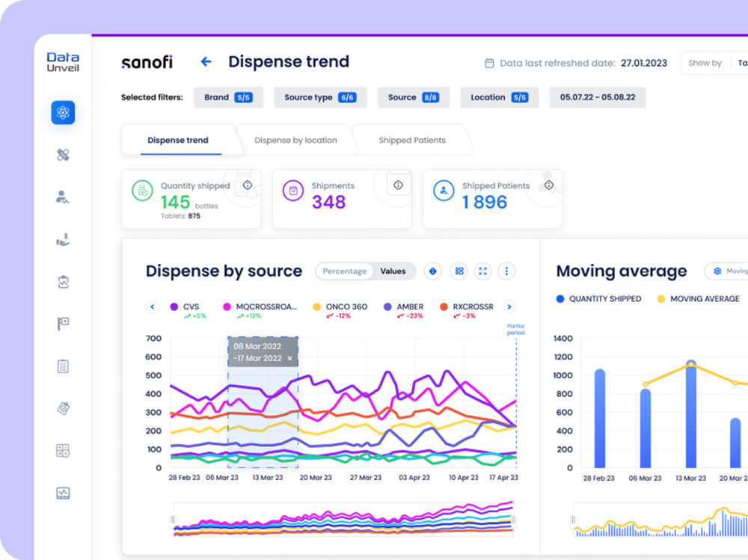Image resolution: width=748 pixels, height=560 pixels.
Task: Open the Brand 5/5 filter
Action: pyautogui.click(x=228, y=97)
